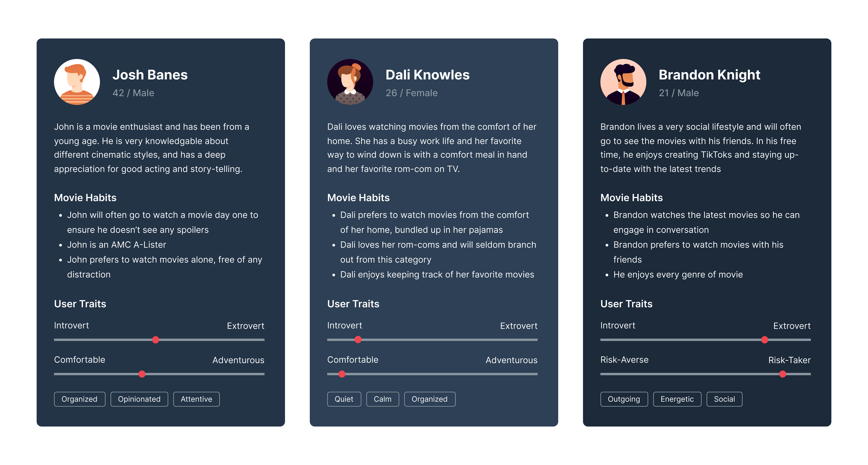868x465 pixels.
Task: Click Josh's Comfortable-Adventurous slider handle
Action: point(142,374)
